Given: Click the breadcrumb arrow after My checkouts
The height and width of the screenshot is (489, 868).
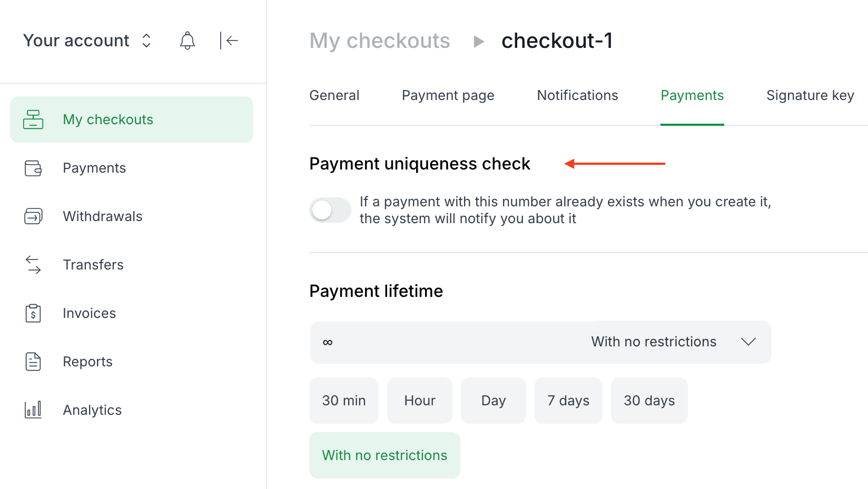Looking at the screenshot, I should pyautogui.click(x=478, y=42).
